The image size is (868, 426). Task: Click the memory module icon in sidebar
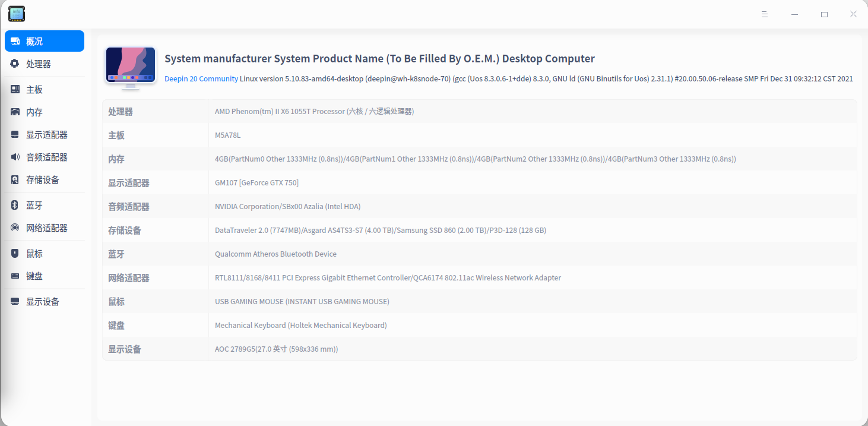tap(15, 112)
